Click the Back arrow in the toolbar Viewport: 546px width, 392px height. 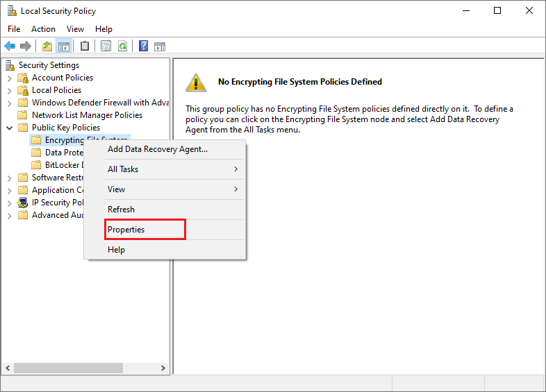pyautogui.click(x=10, y=46)
